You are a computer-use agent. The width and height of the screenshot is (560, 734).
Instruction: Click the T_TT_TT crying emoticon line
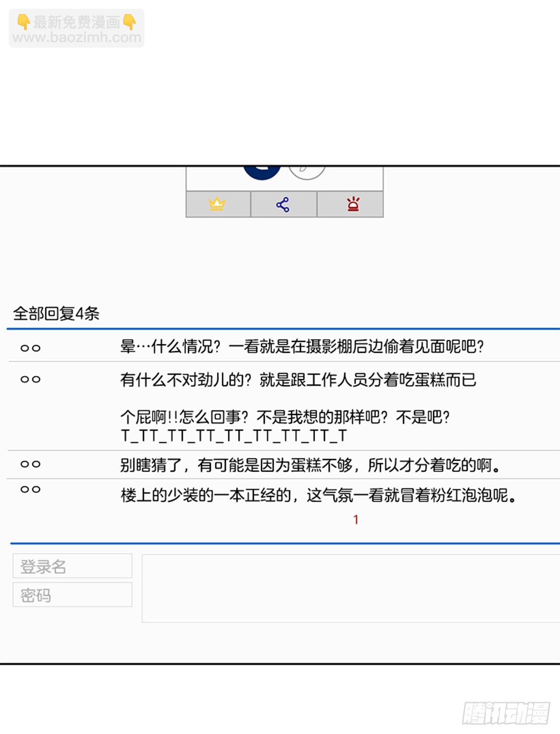tap(234, 436)
